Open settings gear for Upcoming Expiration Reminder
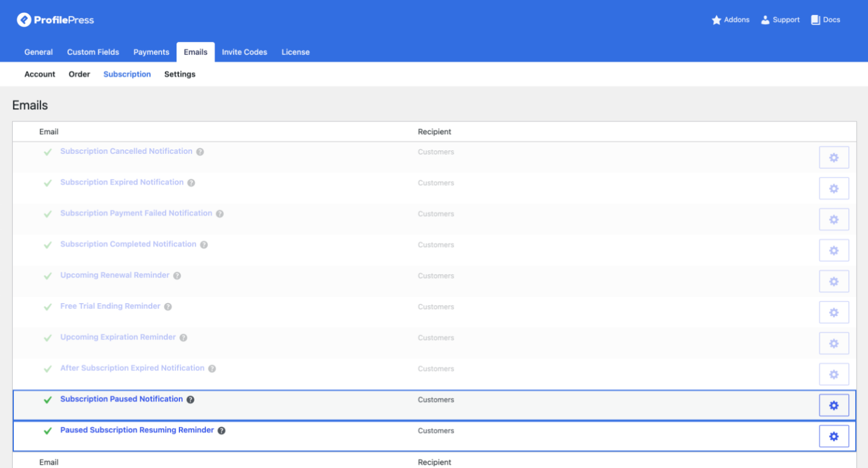The image size is (868, 468). [834, 343]
